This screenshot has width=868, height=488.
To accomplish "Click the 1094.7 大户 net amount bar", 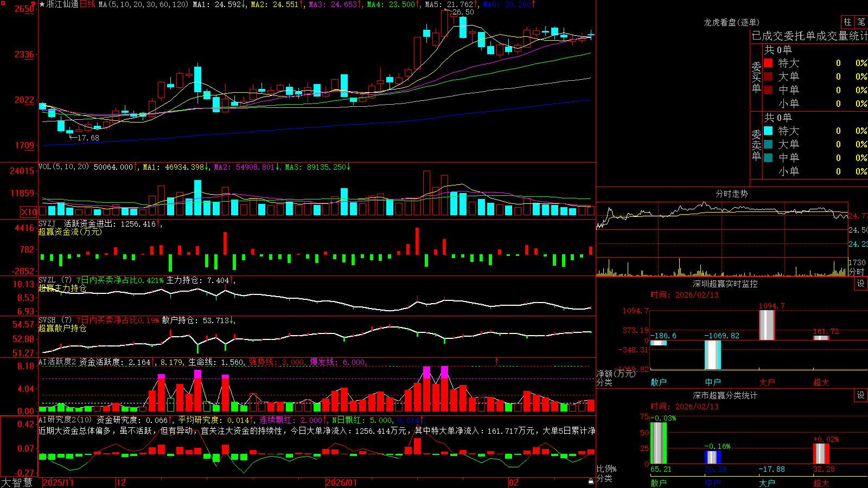I will (767, 325).
